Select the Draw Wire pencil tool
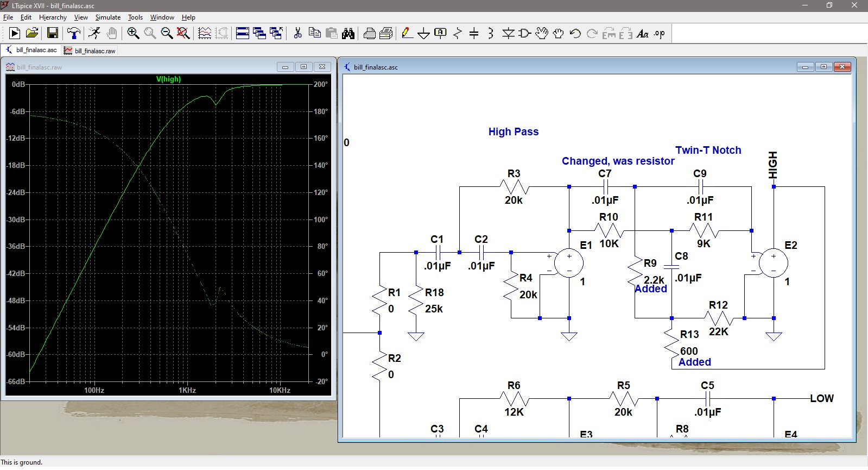The image size is (868, 470). pos(407,34)
